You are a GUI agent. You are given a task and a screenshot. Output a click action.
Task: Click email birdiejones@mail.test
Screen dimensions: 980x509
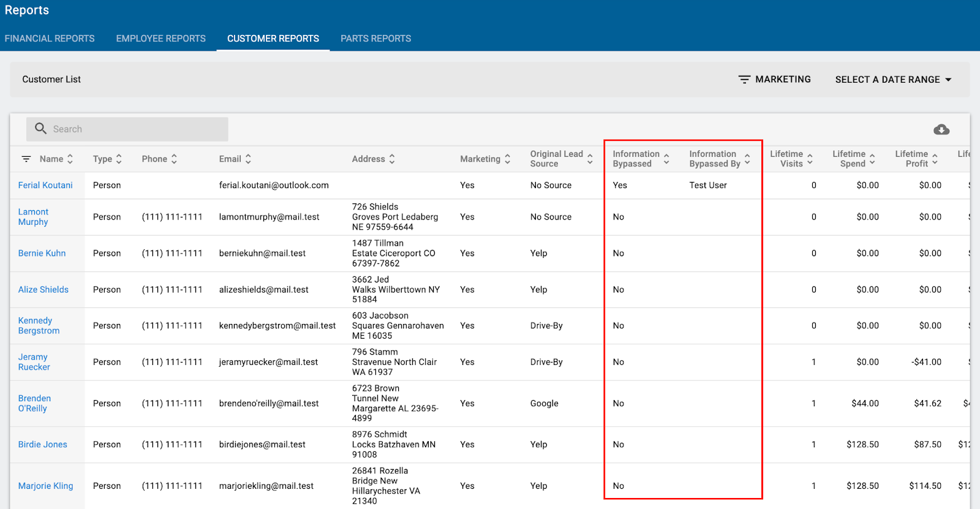[x=262, y=444]
